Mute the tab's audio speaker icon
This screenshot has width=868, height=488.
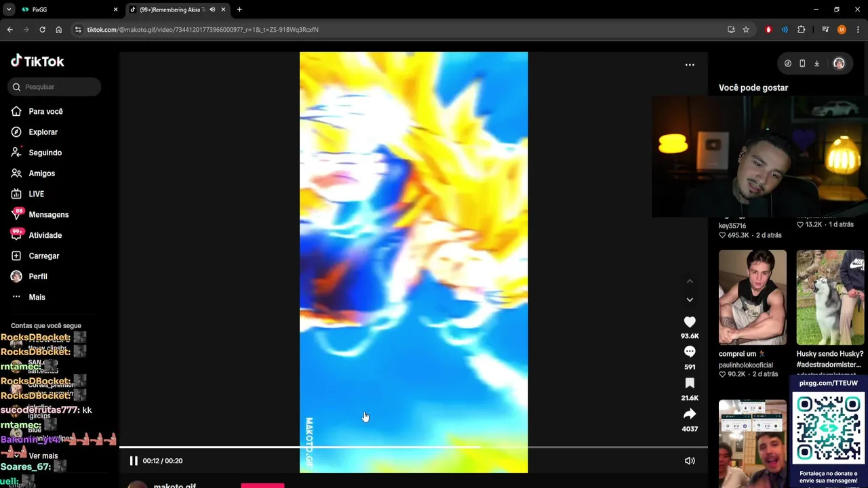point(212,9)
